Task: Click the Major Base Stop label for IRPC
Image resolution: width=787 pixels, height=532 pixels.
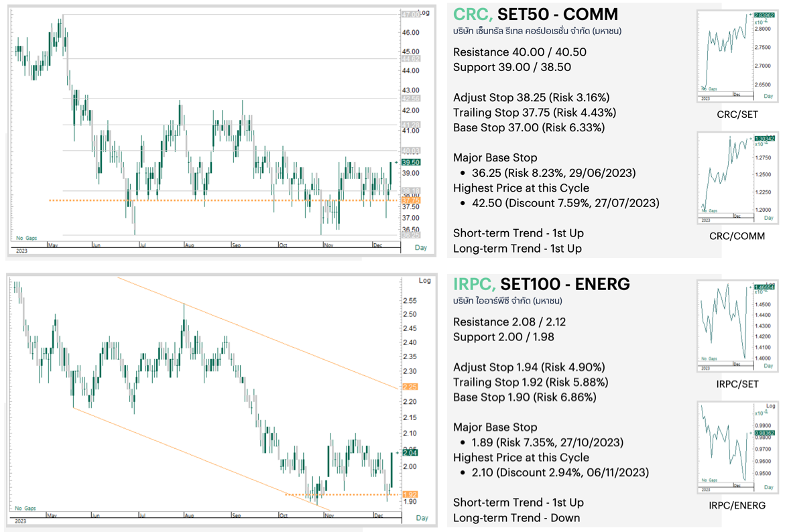Action: point(495,427)
